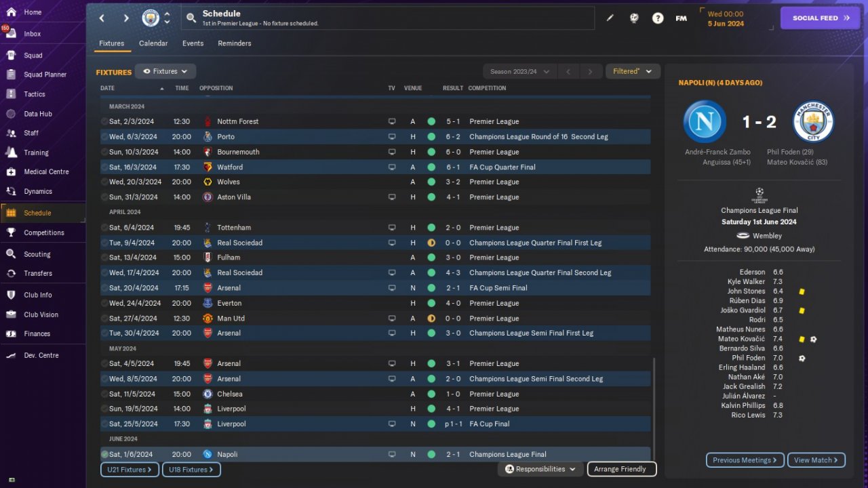Open Data Hub in the sidebar

43,114
